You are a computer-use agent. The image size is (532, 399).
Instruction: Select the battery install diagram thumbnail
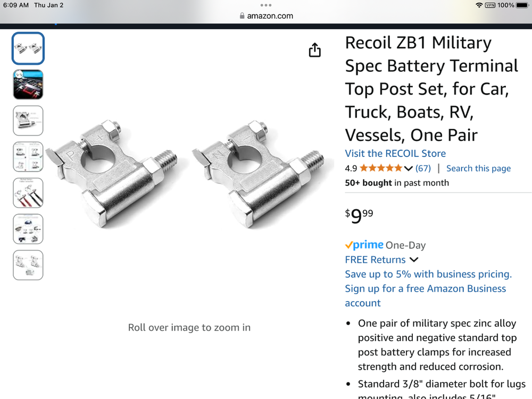[x=28, y=85]
